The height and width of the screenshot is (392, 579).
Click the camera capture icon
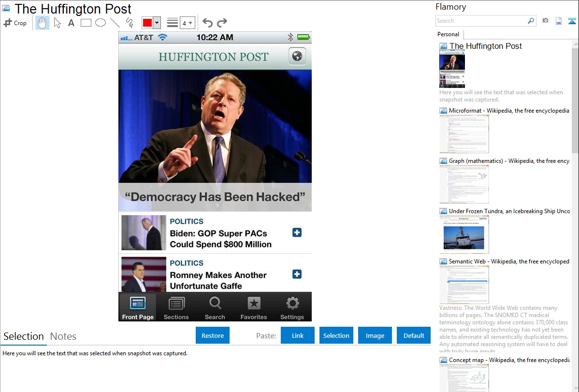tap(545, 21)
